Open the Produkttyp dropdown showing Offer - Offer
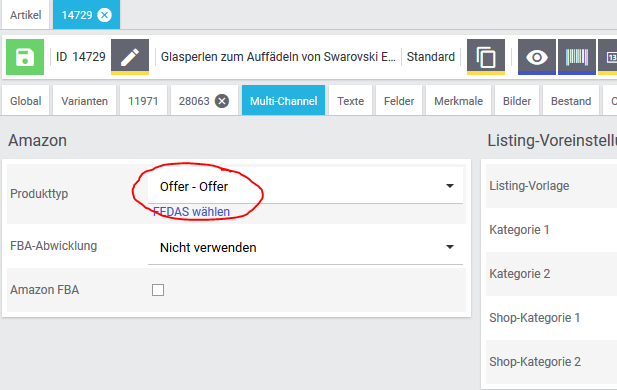Image resolution: width=617 pixels, height=390 pixels. 305,186
